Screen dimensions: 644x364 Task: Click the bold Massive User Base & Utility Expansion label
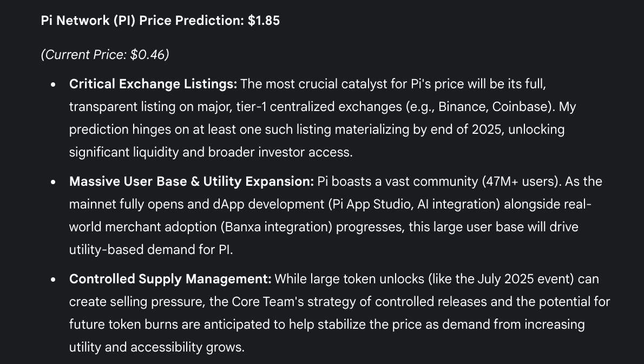point(192,181)
